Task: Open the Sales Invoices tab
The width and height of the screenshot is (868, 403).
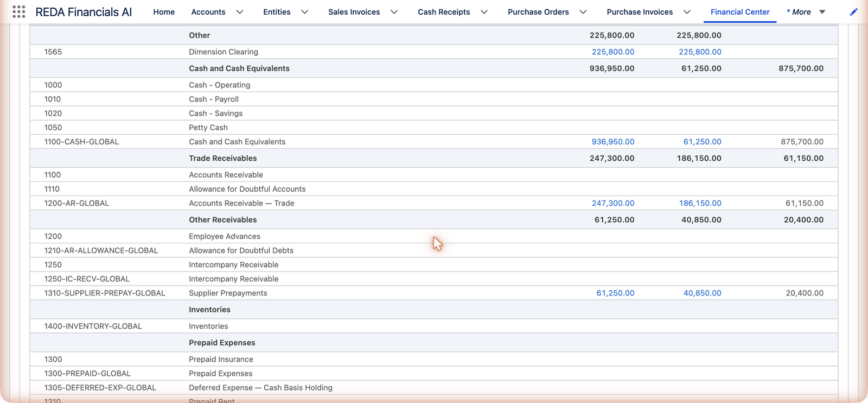Action: click(354, 12)
